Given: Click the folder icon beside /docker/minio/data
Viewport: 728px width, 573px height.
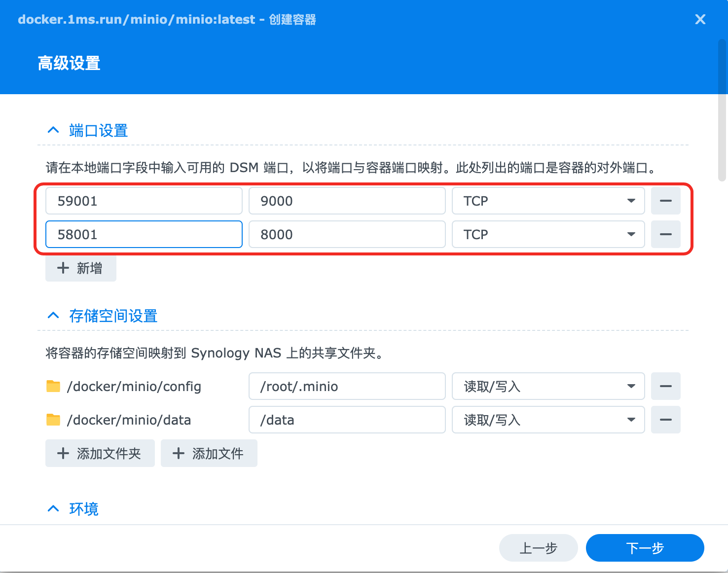Looking at the screenshot, I should [x=53, y=420].
